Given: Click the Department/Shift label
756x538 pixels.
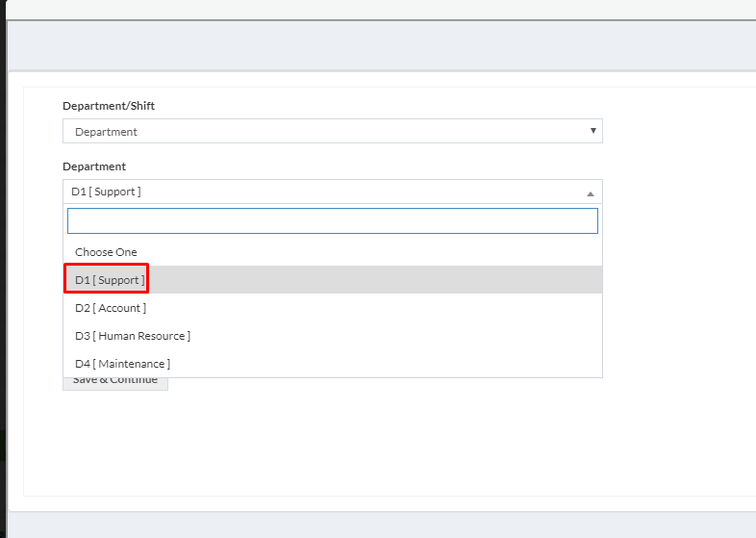Looking at the screenshot, I should [109, 106].
